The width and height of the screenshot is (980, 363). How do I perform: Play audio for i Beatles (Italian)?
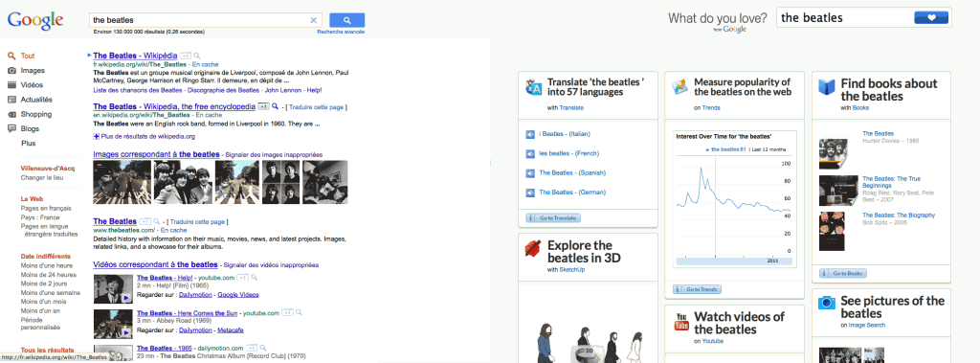(x=530, y=134)
